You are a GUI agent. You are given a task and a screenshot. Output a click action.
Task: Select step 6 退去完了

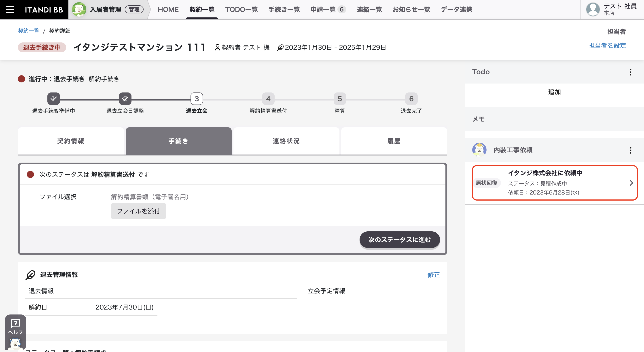point(411,99)
